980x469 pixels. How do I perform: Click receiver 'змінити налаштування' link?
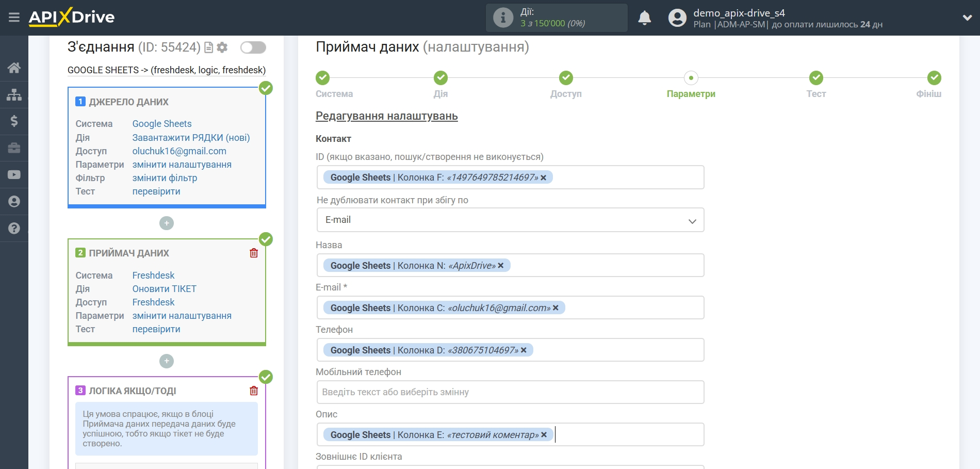point(182,316)
